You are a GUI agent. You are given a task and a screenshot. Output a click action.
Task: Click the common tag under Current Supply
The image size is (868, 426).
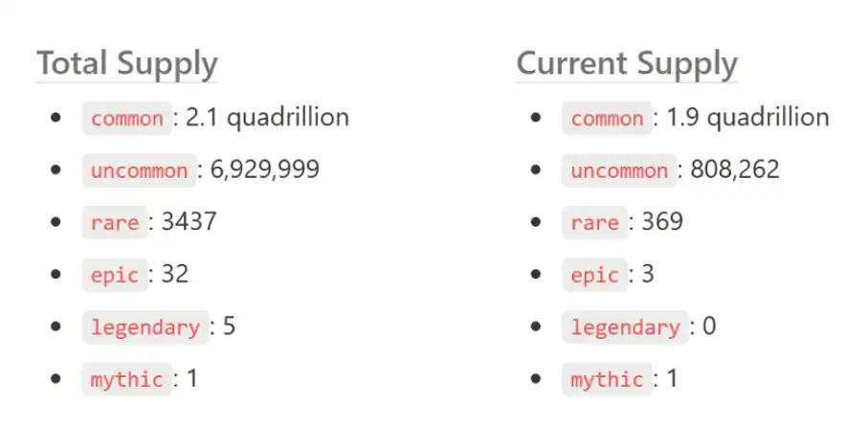pyautogui.click(x=607, y=119)
